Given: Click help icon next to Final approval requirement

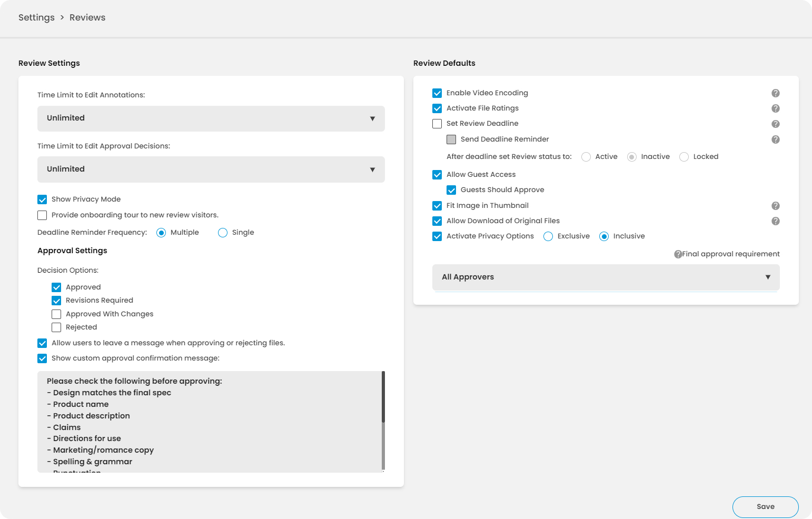Looking at the screenshot, I should click(678, 254).
